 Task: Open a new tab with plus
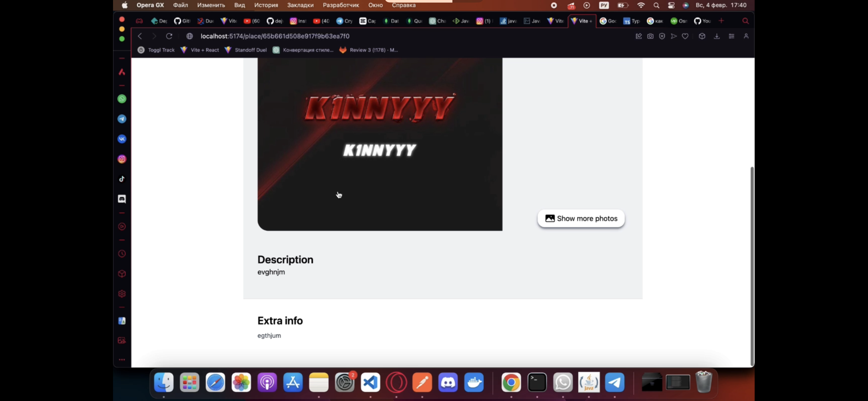[721, 21]
